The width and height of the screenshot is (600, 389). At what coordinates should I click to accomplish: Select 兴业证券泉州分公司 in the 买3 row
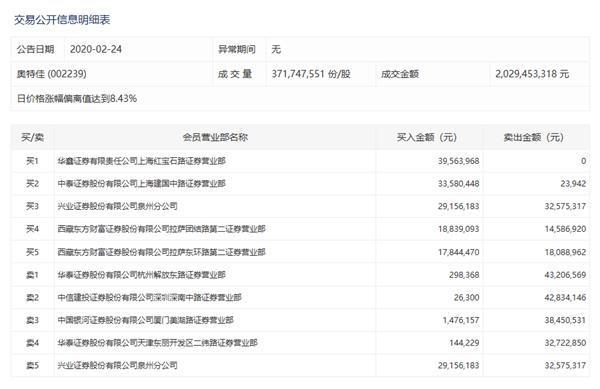(117, 206)
